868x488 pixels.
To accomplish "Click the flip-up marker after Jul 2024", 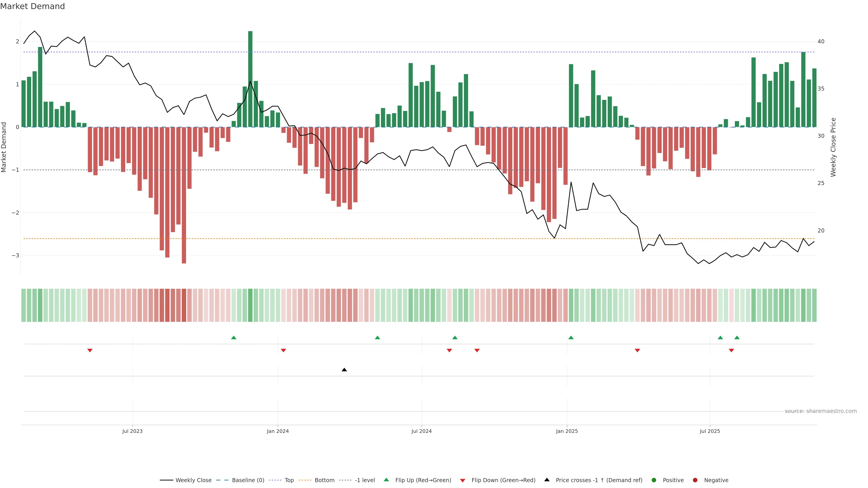I will (455, 338).
